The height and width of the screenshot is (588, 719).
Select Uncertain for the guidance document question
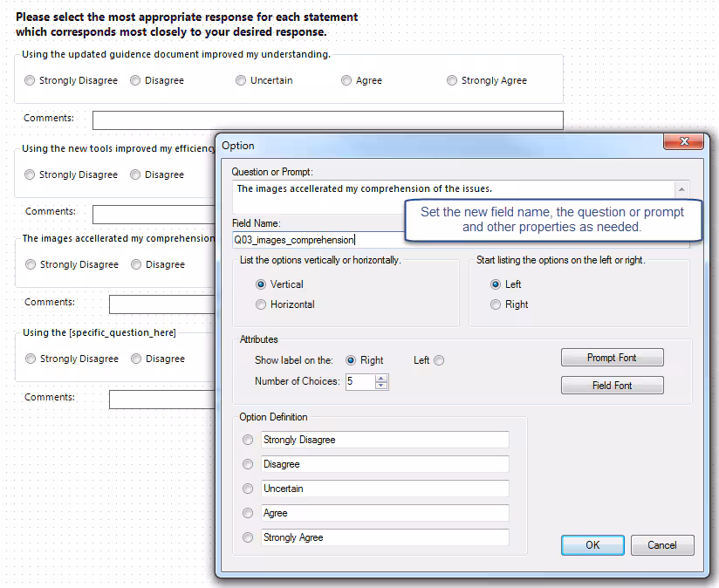[x=241, y=80]
